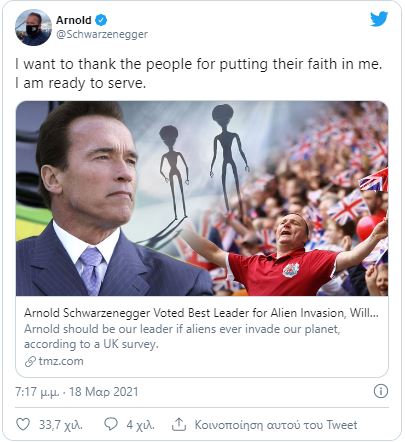The width and height of the screenshot is (405, 442).
Task: Open the @Schwarzenegger handle link
Action: tap(102, 34)
